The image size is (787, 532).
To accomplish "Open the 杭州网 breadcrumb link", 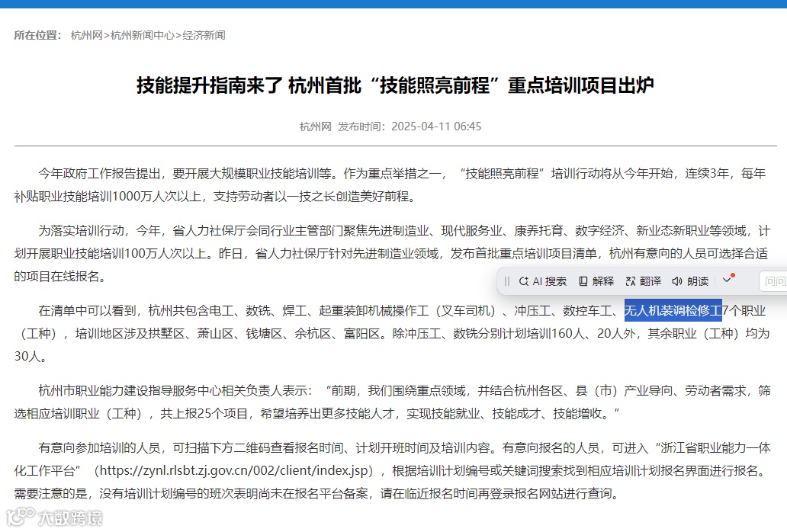I will pos(87,35).
